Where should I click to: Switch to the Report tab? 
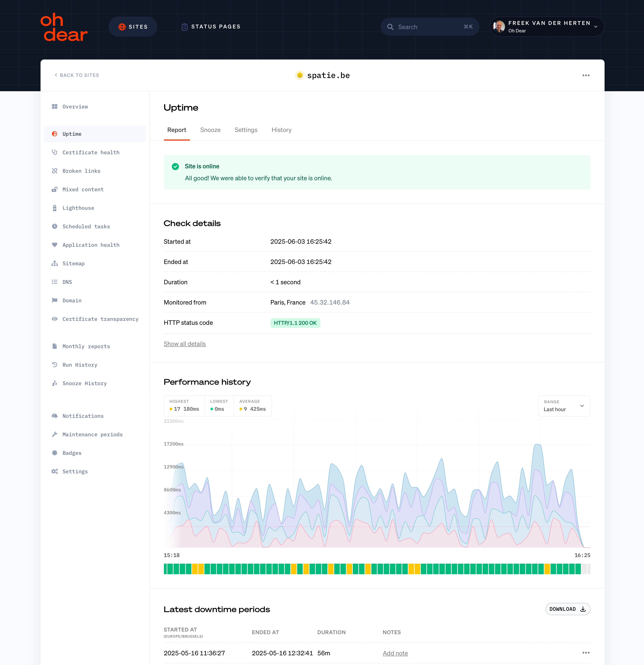click(177, 130)
